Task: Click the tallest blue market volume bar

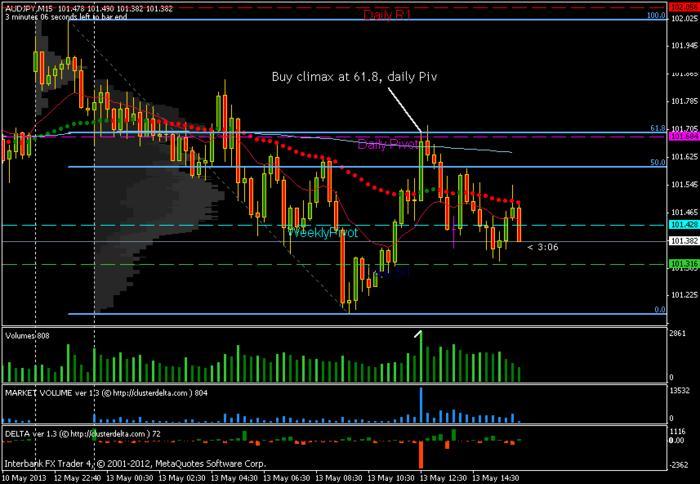Action: [x=421, y=405]
